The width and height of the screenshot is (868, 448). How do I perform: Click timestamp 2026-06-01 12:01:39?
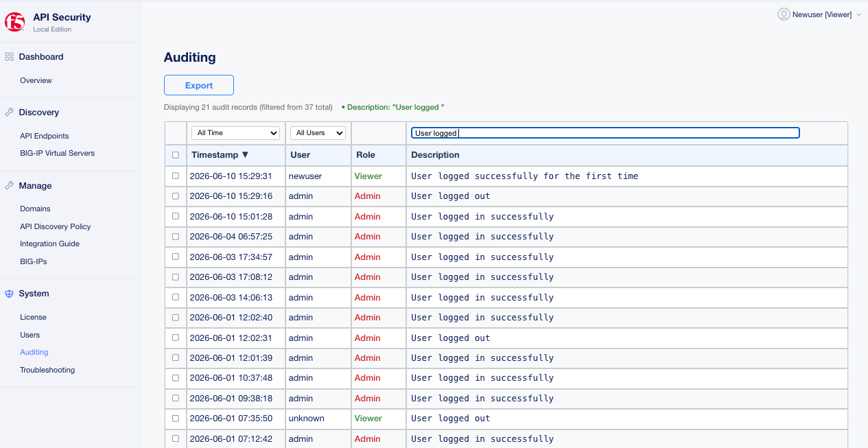coord(231,358)
